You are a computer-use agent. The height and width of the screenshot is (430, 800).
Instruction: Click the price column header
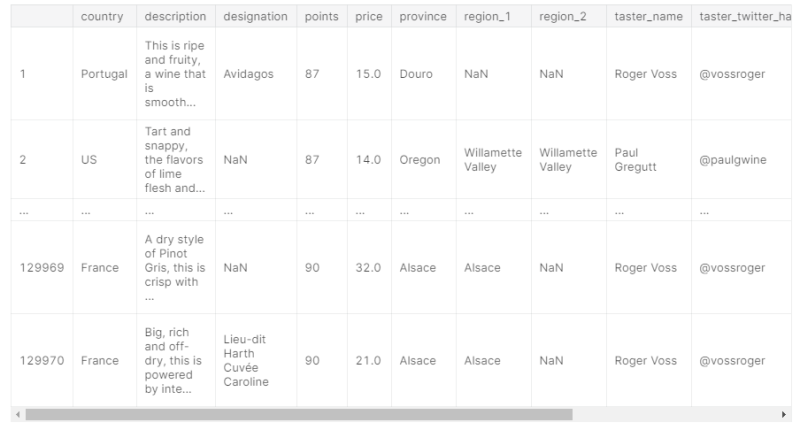pyautogui.click(x=369, y=18)
